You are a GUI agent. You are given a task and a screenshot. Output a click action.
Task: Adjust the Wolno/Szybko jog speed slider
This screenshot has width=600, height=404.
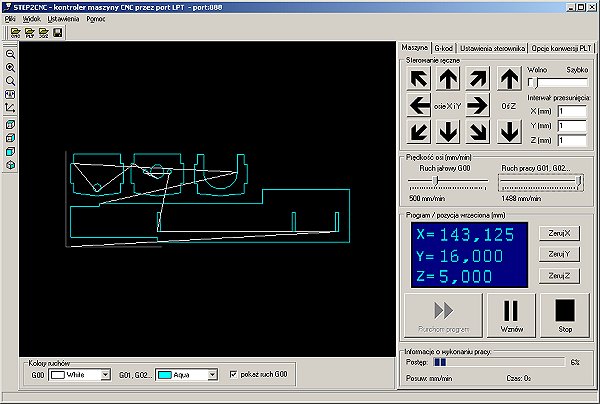click(557, 82)
